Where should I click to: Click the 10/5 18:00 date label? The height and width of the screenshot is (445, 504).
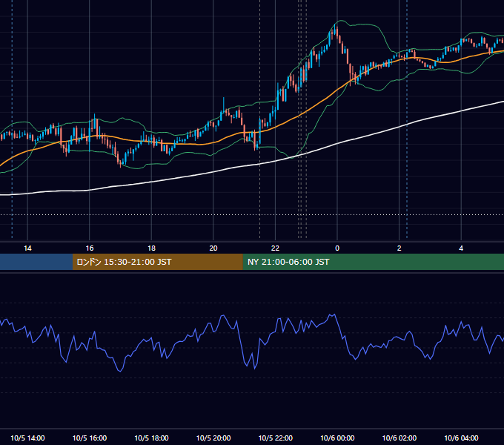[x=151, y=438]
